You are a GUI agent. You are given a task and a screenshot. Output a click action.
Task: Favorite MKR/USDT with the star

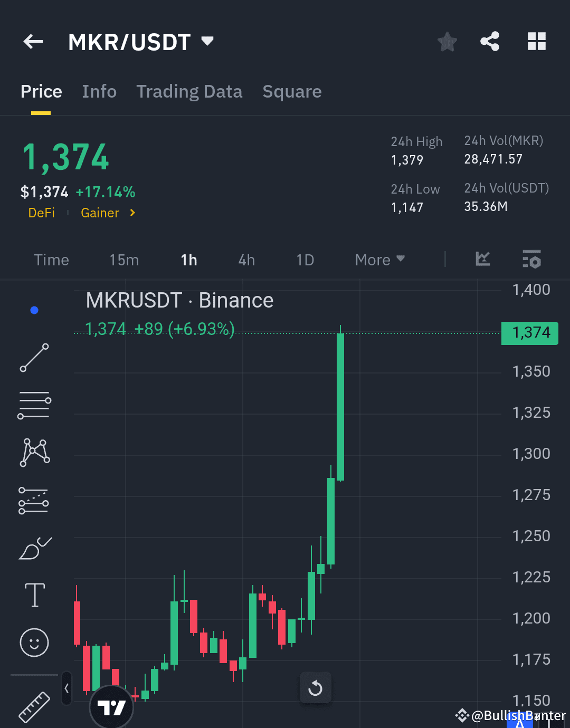(447, 42)
